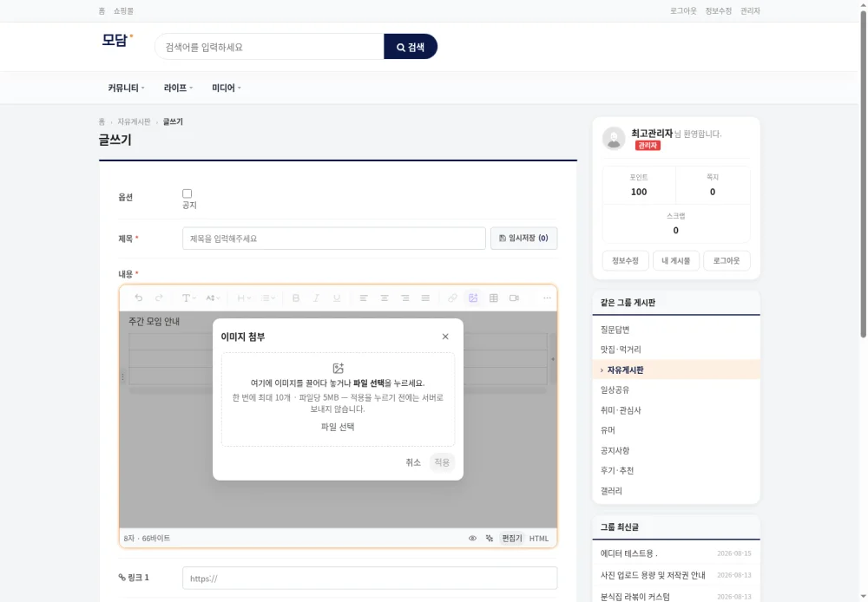Cancel the image attach dialog with 취소
The height and width of the screenshot is (602, 868).
click(x=413, y=462)
